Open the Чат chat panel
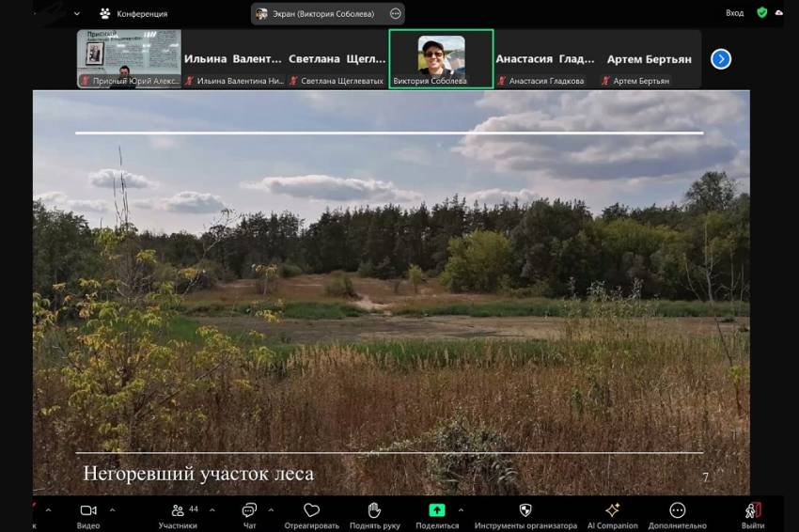Image resolution: width=799 pixels, height=532 pixels. tap(249, 511)
